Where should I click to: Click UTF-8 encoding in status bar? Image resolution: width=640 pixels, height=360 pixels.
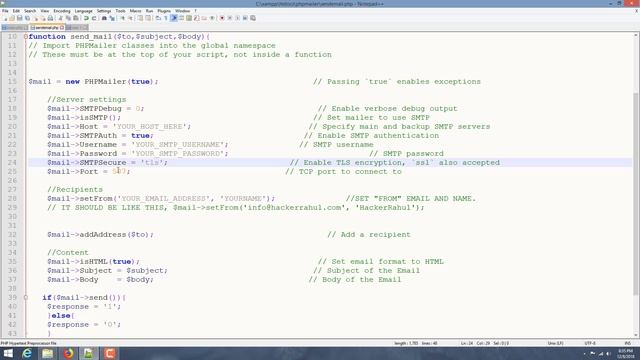(590, 343)
